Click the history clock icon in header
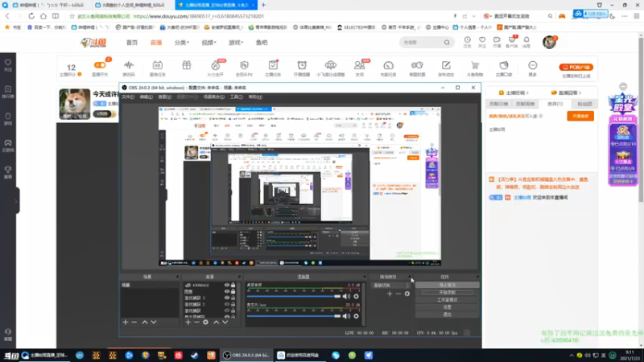The width and height of the screenshot is (644, 362). tap(468, 39)
